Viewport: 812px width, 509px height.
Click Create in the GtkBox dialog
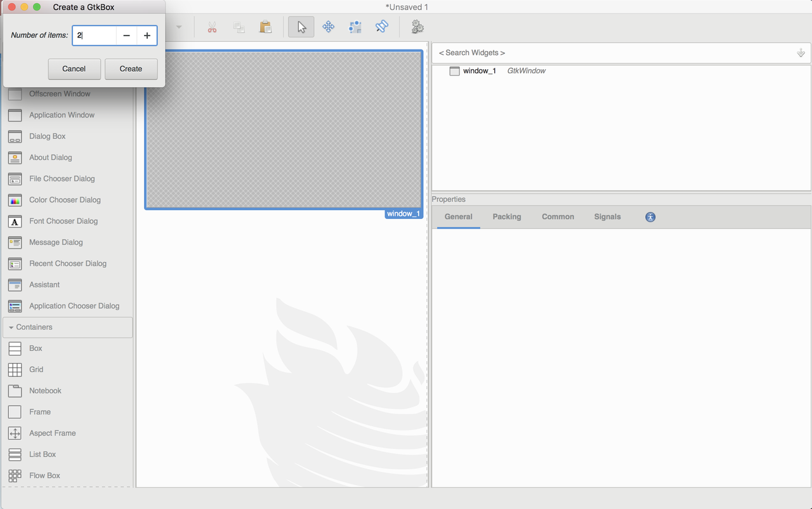[x=131, y=69]
